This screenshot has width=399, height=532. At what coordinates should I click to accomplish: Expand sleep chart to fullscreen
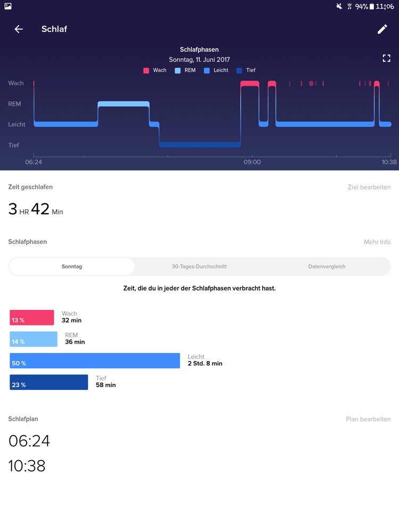[387, 59]
